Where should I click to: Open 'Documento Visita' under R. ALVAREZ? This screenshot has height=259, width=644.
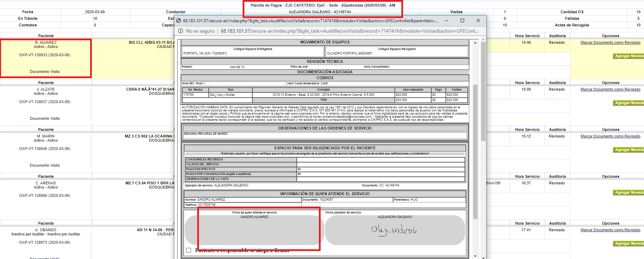(45, 72)
